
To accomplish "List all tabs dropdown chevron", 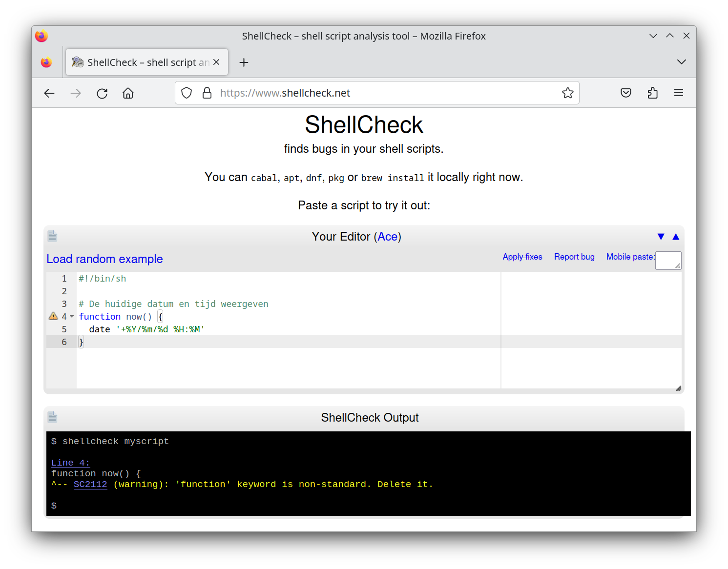I will click(x=682, y=62).
